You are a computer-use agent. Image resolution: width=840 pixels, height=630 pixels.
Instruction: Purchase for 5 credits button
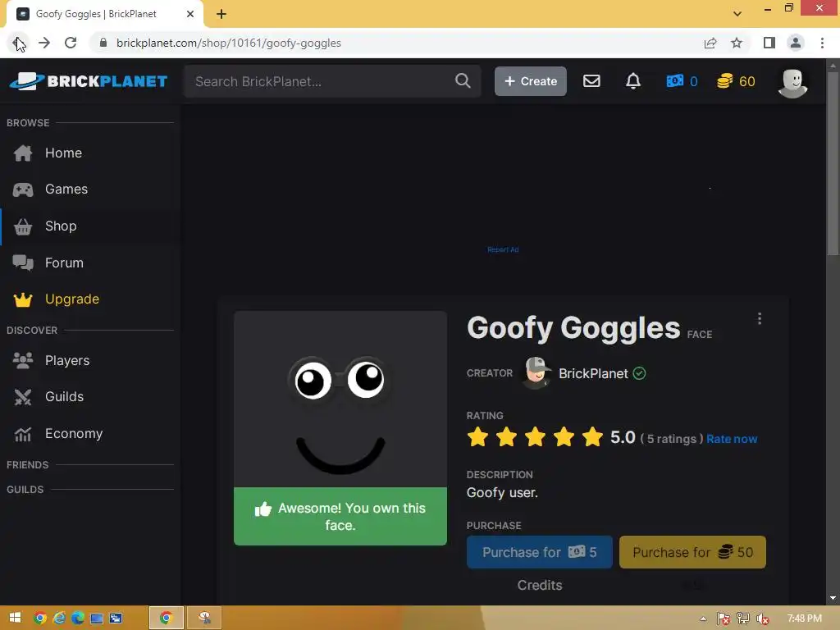click(x=540, y=552)
